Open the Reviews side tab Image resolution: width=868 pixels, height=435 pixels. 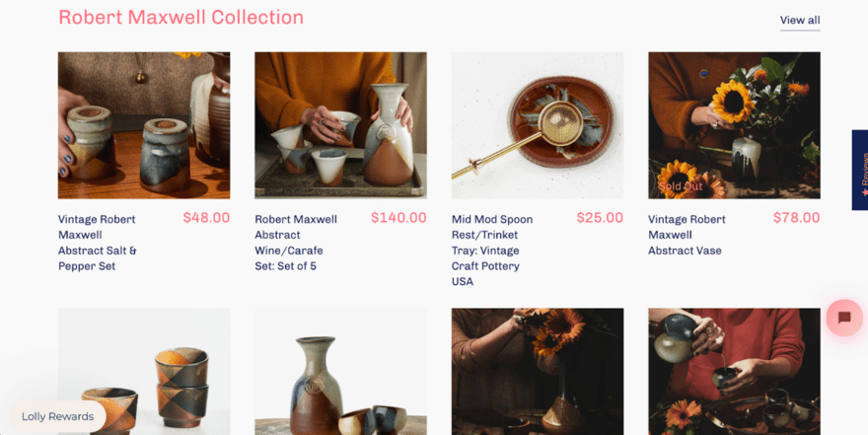(859, 170)
